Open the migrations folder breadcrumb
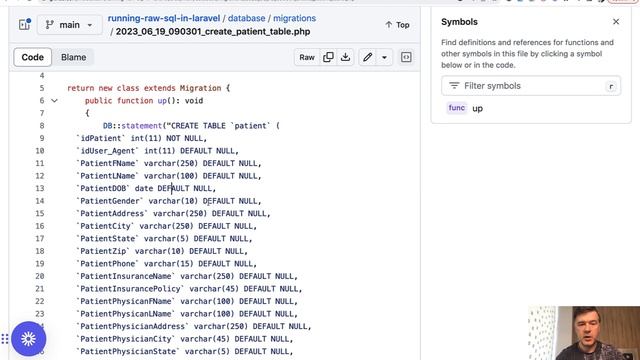Image resolution: width=640 pixels, height=360 pixels. [294, 18]
